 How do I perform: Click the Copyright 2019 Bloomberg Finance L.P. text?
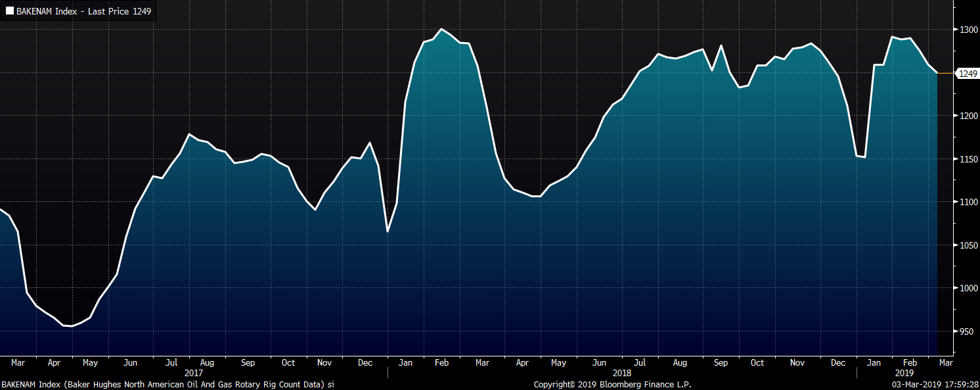(x=612, y=384)
